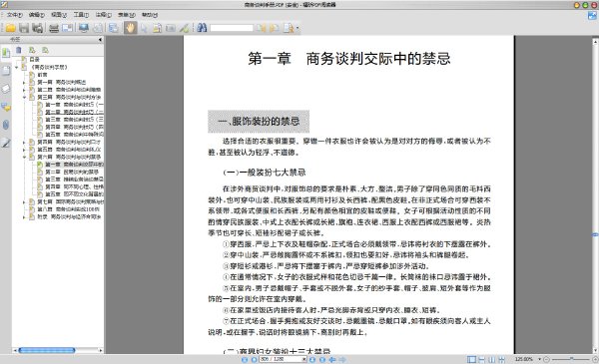Go to the first page
Image resolution: width=599 pixels, height=364 pixels.
[x=245, y=359]
